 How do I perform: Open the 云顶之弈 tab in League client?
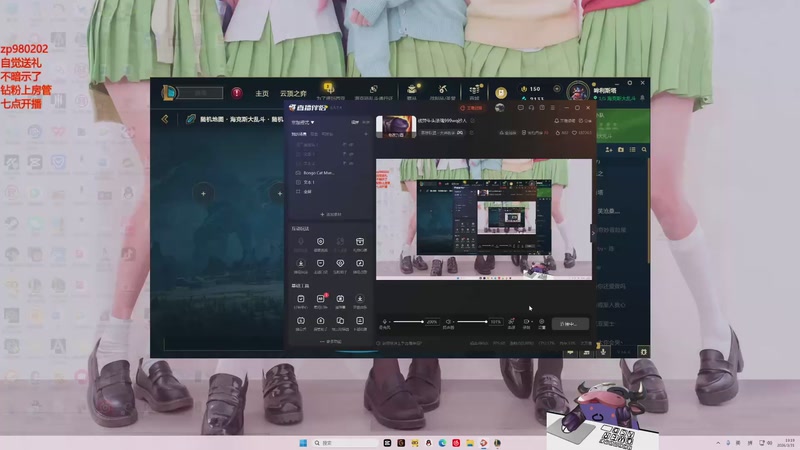click(x=293, y=93)
